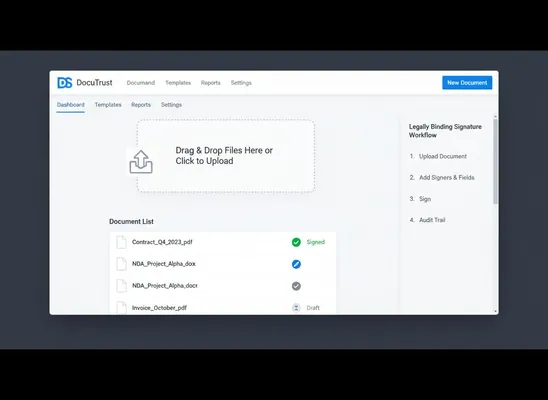This screenshot has width=548, height=400.
Task: Open document NDA_Project_Alpha_dox
Action: click(x=164, y=264)
